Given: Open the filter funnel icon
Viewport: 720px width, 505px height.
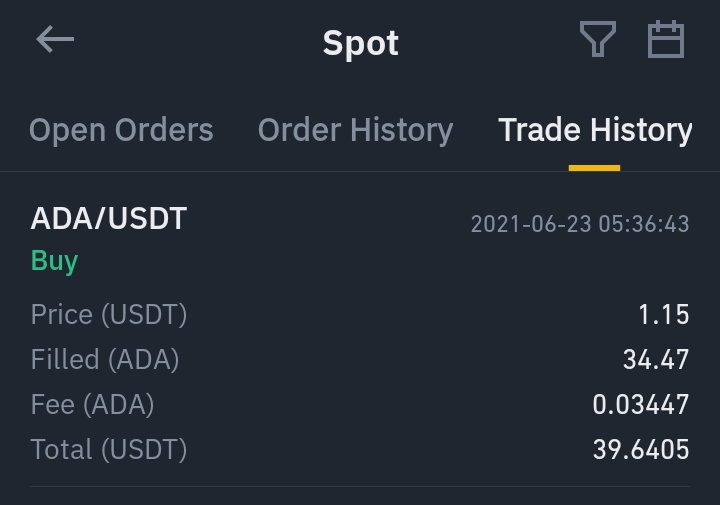Looking at the screenshot, I should coord(597,39).
